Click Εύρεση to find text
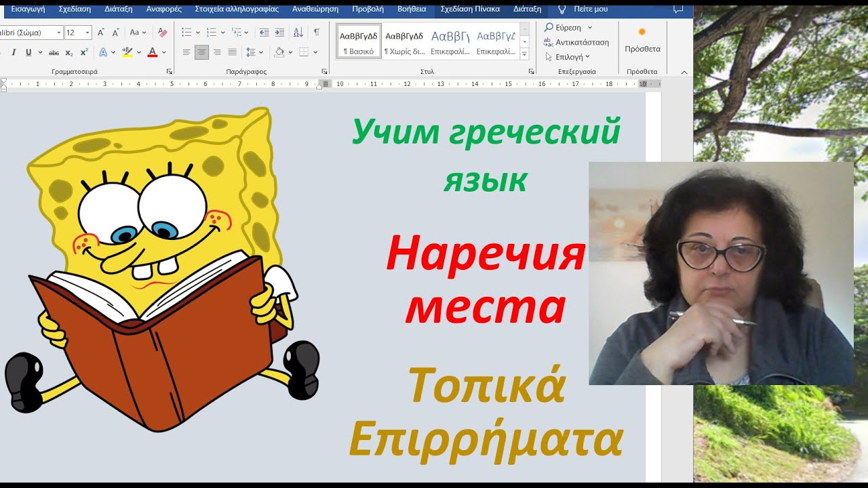Viewport: 868px width, 488px height. coord(563,27)
